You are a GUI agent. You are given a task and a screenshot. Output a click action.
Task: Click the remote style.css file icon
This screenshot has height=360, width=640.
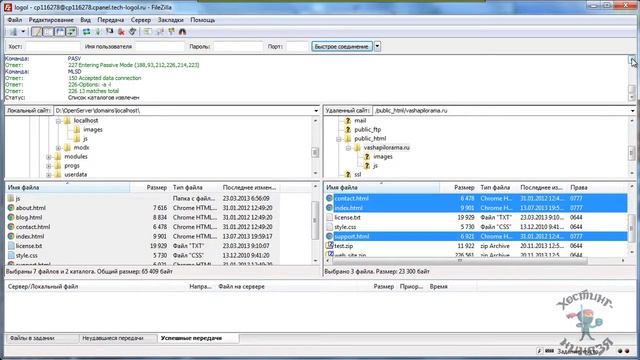329,227
